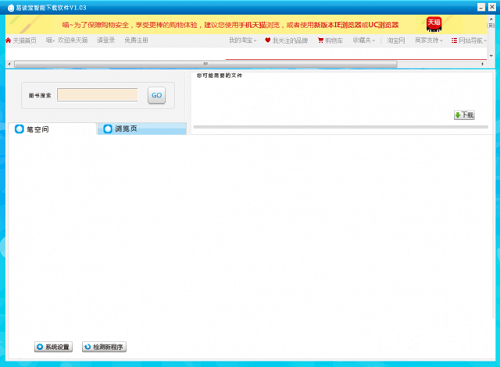Click the download progress bar
The image size is (500, 367).
click(341, 127)
